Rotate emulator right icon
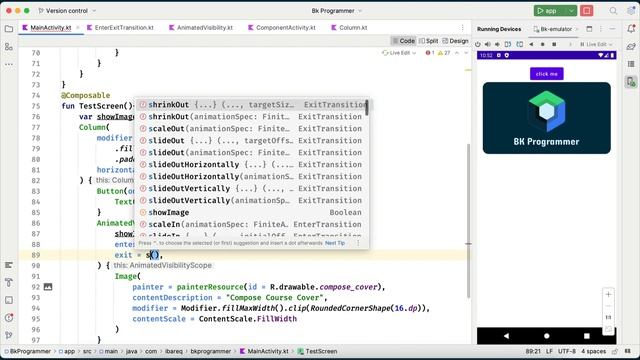The image size is (640, 360). (x=520, y=44)
